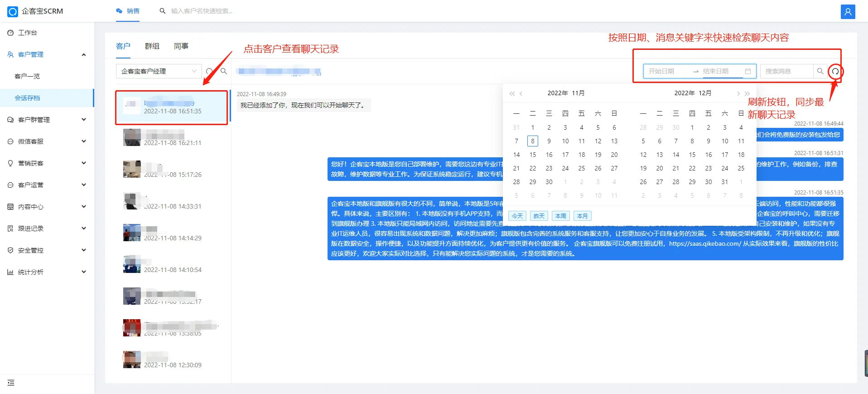Select highlighted date 8 in November 2022
Viewport: 868px width, 394px height.
tap(533, 141)
